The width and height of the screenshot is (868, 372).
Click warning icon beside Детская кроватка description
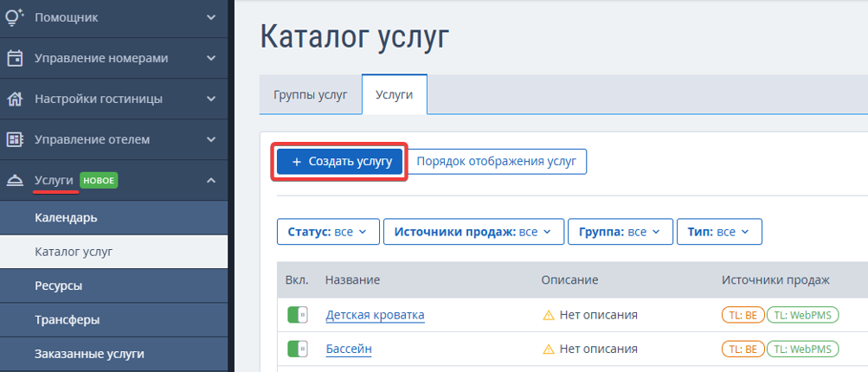[548, 315]
